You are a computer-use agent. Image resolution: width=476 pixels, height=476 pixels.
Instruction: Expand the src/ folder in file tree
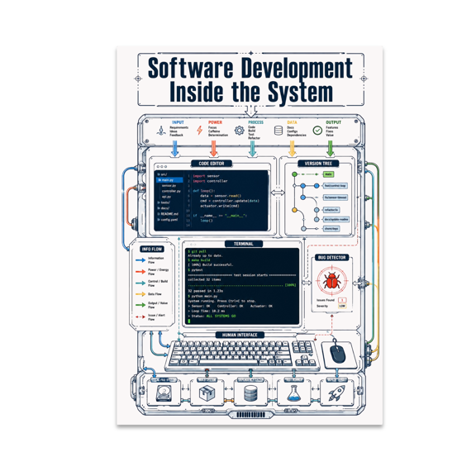(163, 174)
